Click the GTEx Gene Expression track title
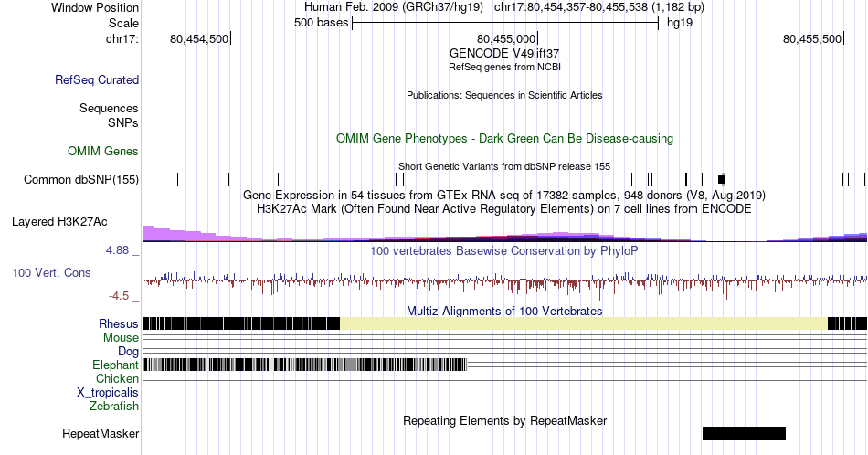 [504, 195]
